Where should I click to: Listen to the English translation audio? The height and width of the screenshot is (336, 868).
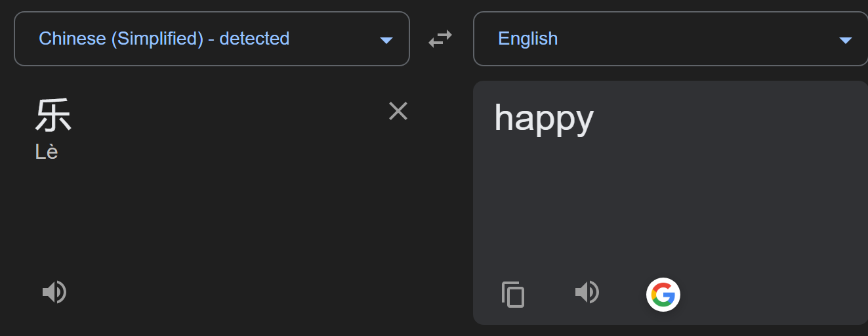pyautogui.click(x=587, y=292)
